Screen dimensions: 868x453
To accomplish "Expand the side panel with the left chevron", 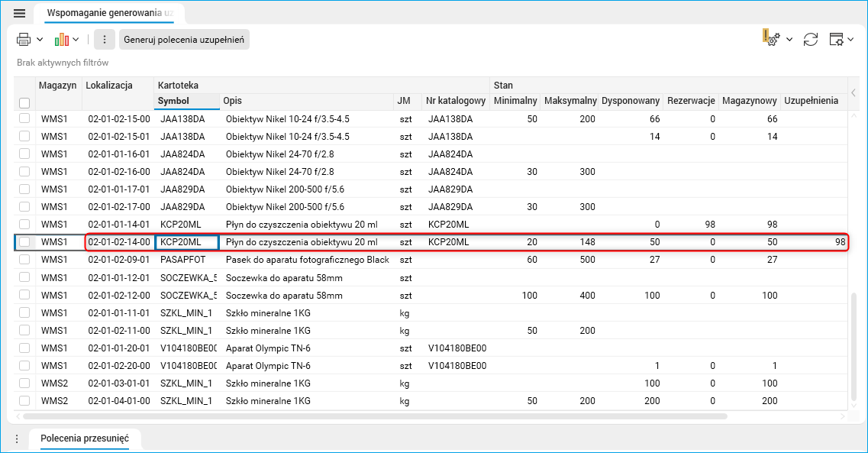I will (854, 93).
